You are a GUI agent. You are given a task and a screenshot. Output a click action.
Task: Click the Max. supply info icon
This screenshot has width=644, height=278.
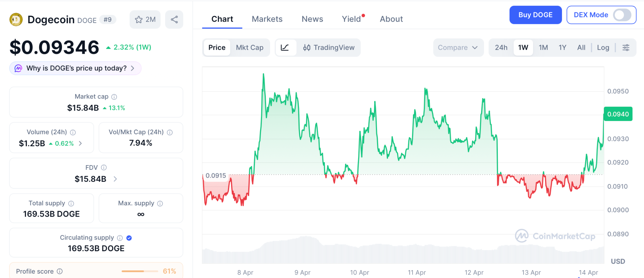click(x=160, y=203)
